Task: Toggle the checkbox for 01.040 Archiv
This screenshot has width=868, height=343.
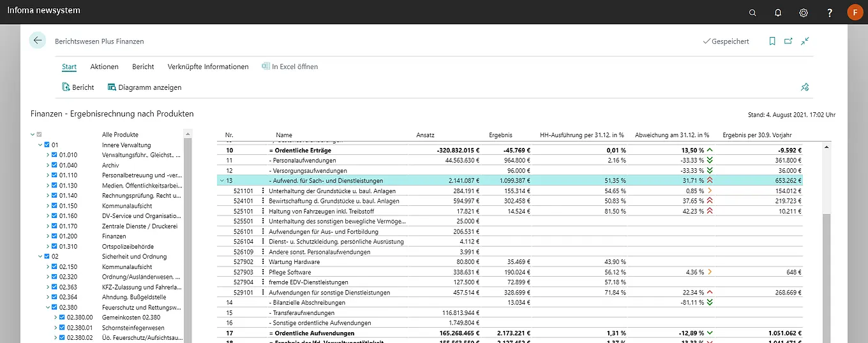Action: click(x=54, y=165)
